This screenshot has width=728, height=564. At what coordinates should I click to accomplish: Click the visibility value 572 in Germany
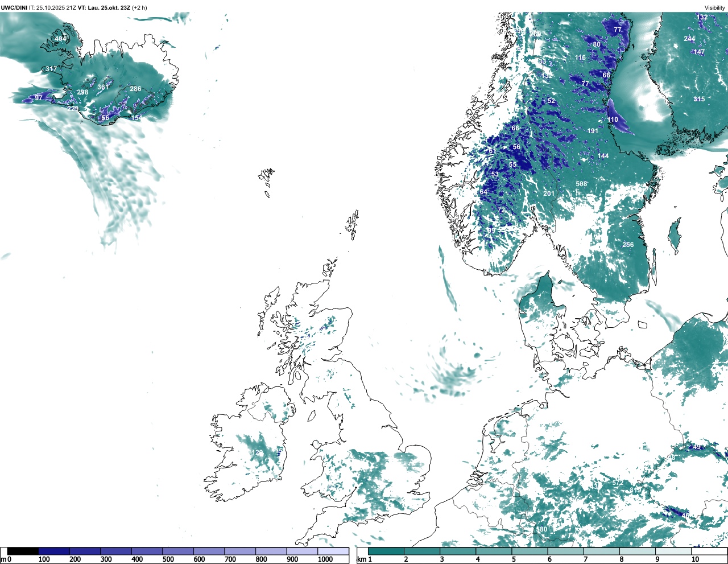click(x=618, y=483)
